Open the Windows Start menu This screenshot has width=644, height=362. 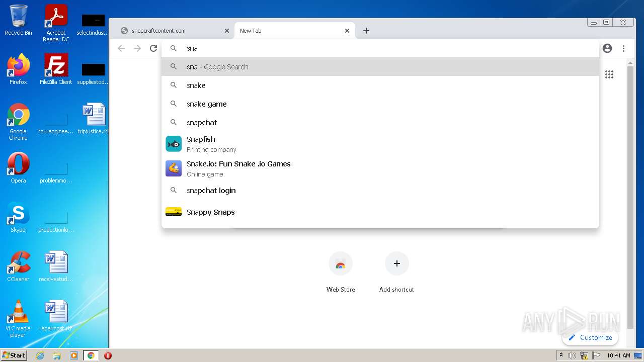pyautogui.click(x=14, y=355)
